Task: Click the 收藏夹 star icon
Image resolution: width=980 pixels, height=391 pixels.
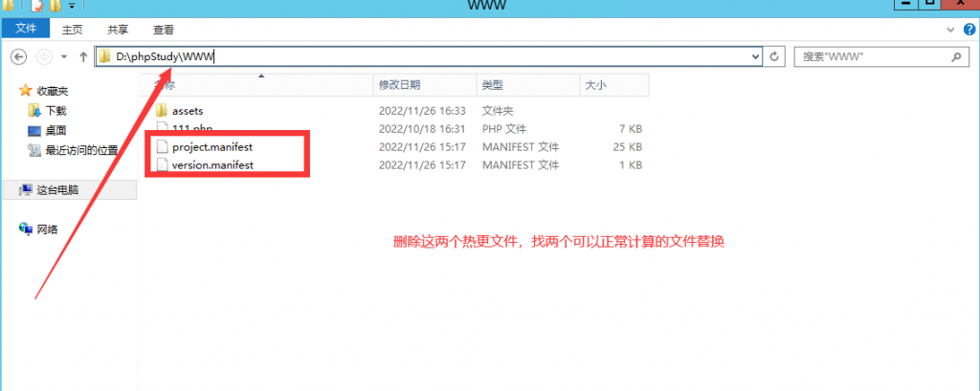Action: (x=25, y=91)
